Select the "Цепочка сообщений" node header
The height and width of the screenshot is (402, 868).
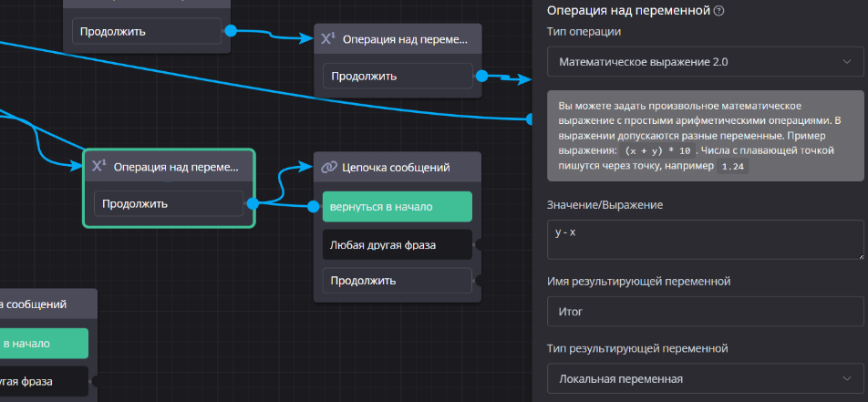pos(397,167)
